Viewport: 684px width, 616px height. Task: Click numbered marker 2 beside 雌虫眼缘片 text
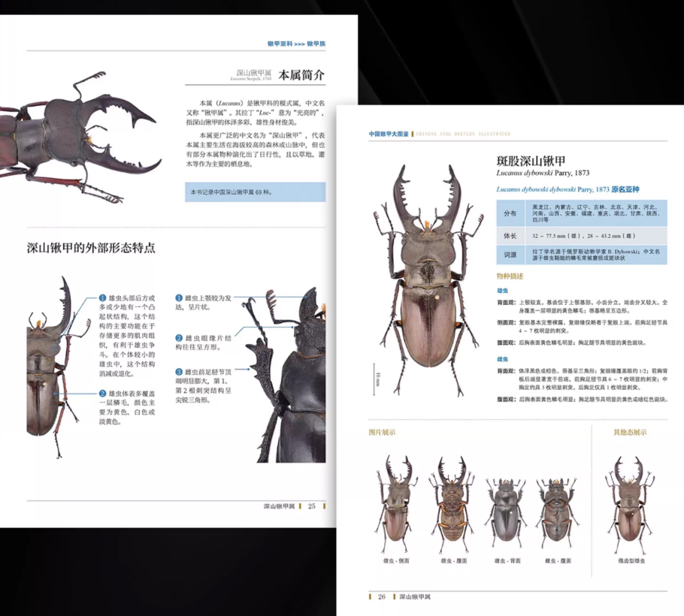pos(179,339)
